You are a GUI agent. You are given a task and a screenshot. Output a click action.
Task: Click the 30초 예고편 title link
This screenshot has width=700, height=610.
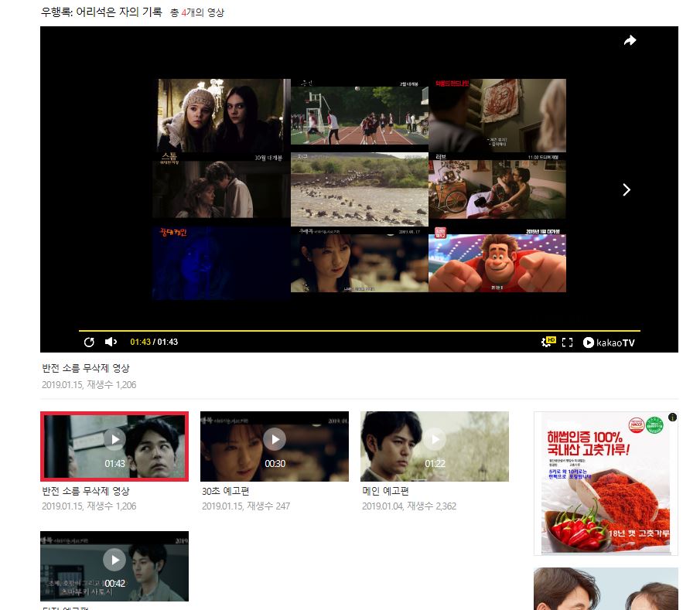tap(225, 491)
